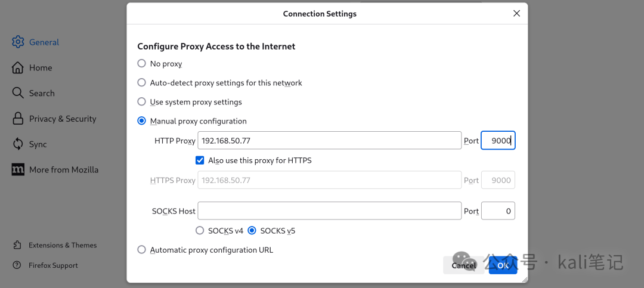Select Use system proxy settings option

[142, 102]
